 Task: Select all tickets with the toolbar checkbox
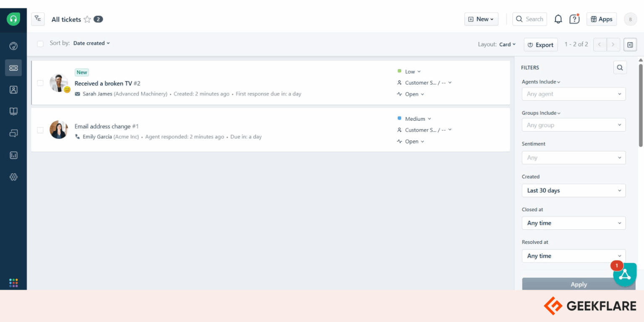point(40,43)
